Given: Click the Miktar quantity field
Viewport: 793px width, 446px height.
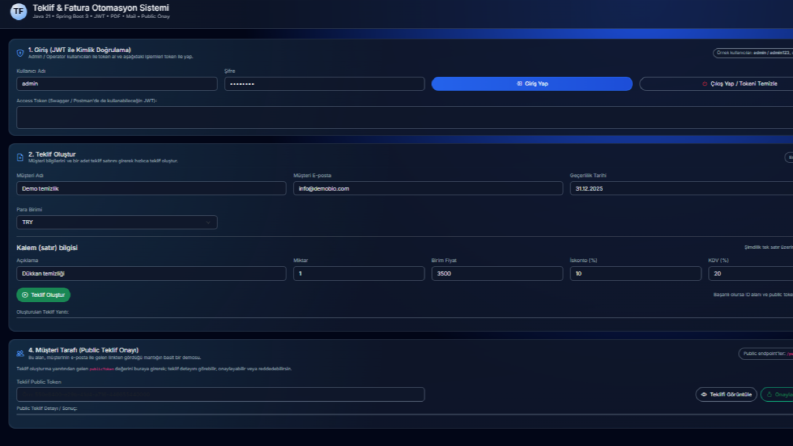Looking at the screenshot, I should 359,274.
